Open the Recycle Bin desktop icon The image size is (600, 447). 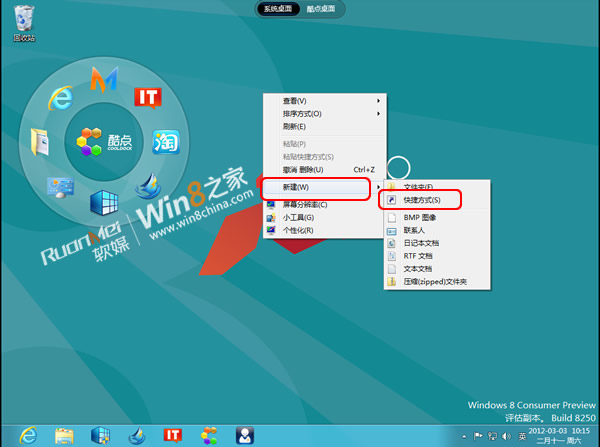(24, 23)
